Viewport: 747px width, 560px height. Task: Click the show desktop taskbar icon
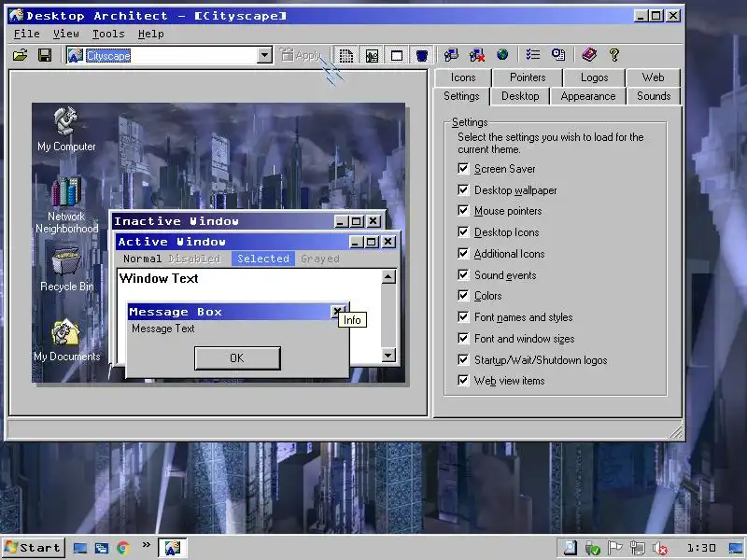pyautogui.click(x=80, y=548)
